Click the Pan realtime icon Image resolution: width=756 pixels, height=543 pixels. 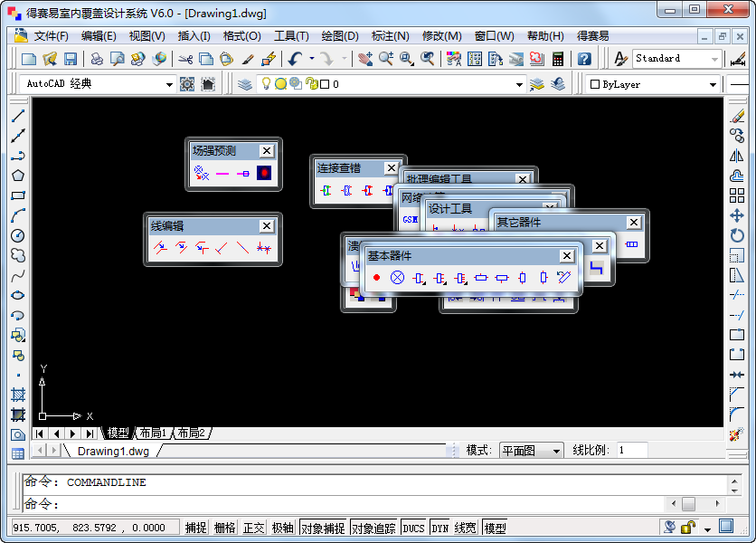point(365,59)
